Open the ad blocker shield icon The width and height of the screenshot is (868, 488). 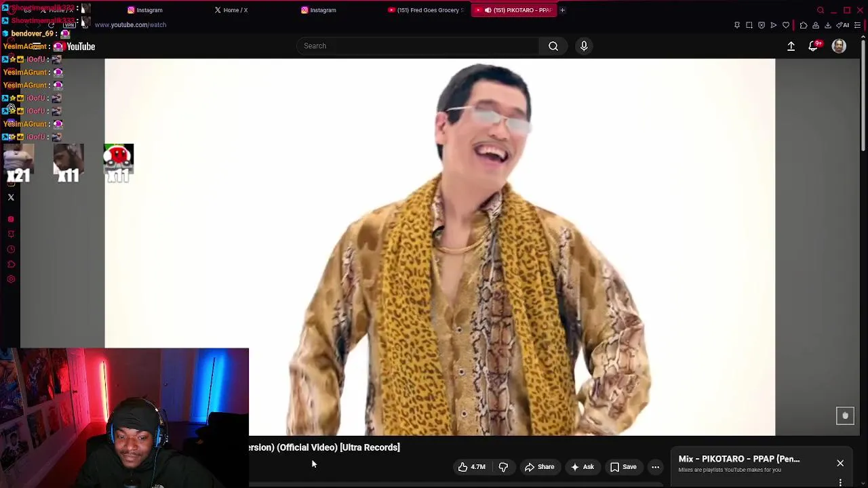click(x=762, y=25)
